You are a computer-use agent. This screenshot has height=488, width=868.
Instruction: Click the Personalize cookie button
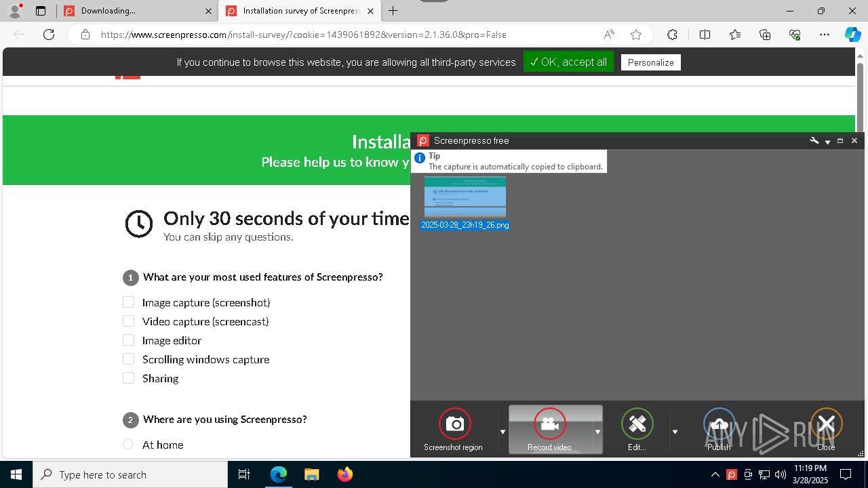pyautogui.click(x=650, y=62)
